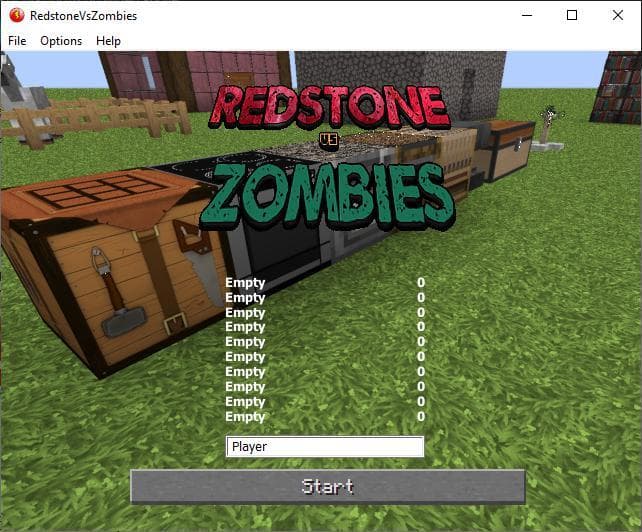Image resolution: width=642 pixels, height=532 pixels.
Task: Minimize the RedstoneVsZombies window
Action: (527, 16)
